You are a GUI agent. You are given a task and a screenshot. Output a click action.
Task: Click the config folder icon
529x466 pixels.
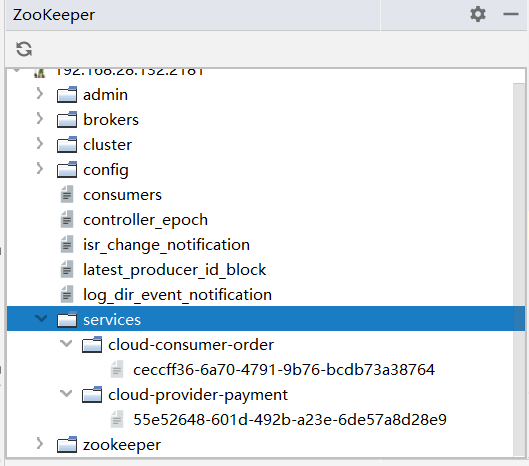(67, 169)
